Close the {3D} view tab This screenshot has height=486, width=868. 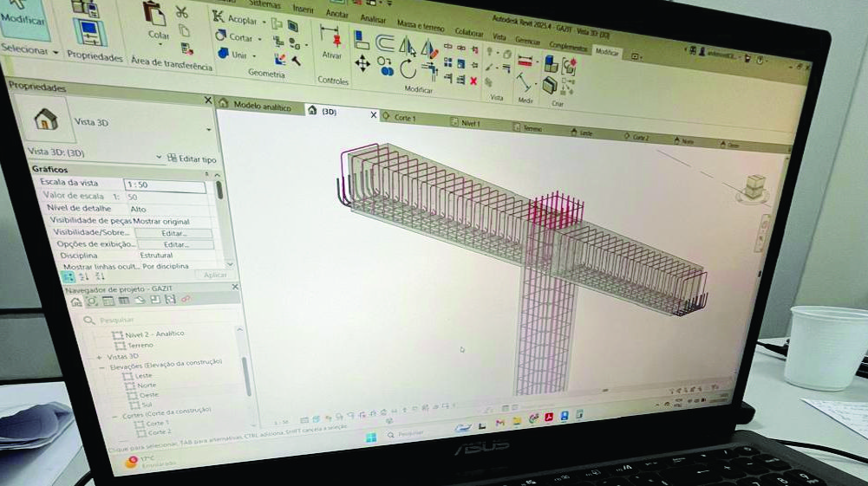374,115
